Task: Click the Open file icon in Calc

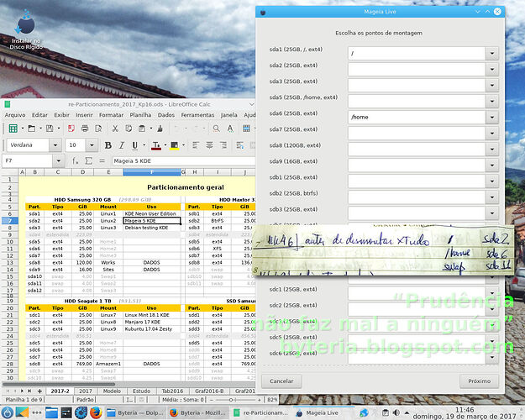Action: (31, 129)
